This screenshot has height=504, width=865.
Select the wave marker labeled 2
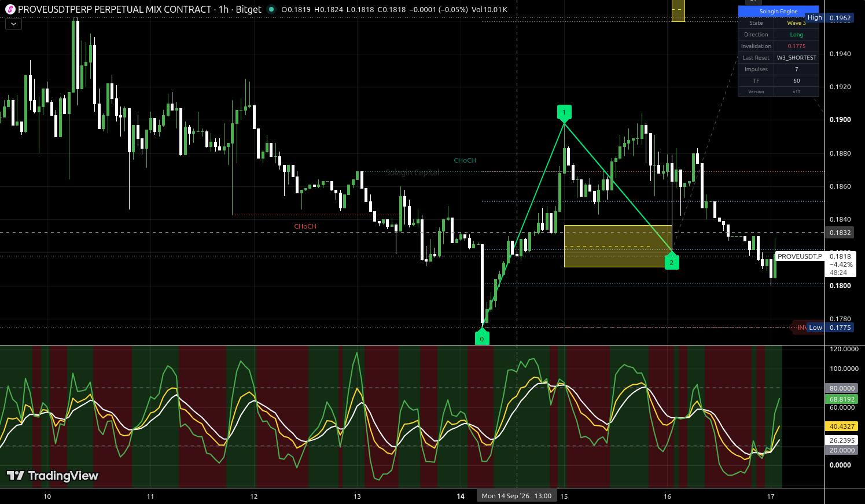pyautogui.click(x=672, y=262)
